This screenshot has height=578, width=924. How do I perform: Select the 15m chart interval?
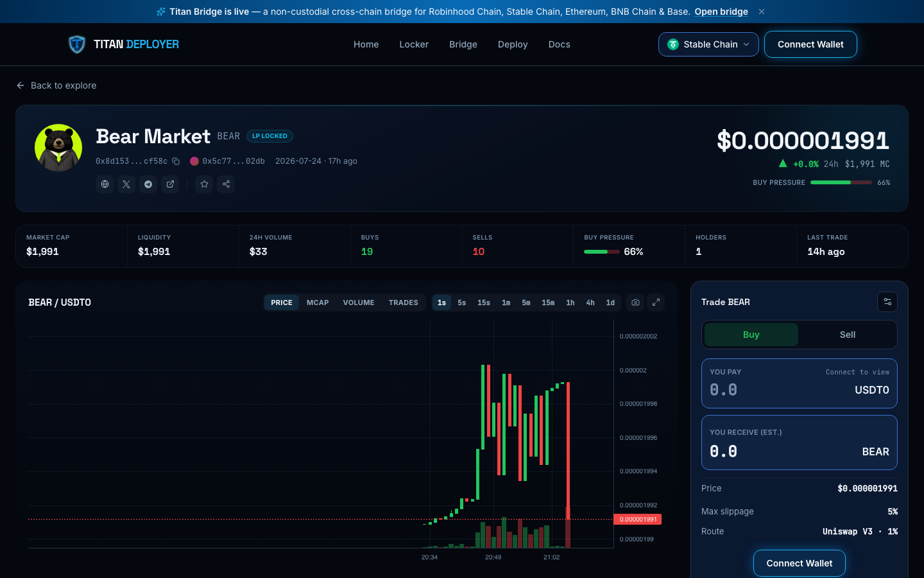click(548, 302)
